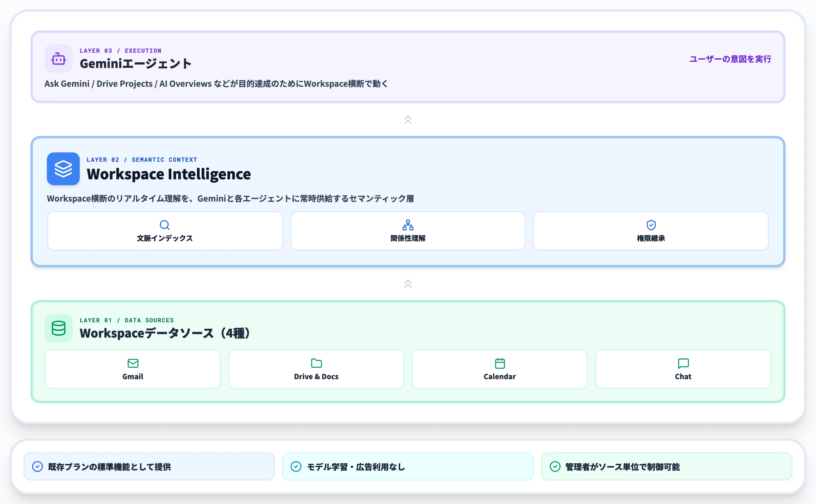The image size is (816, 504).
Task: Select the LAYER 03 / EXECUTION label
Action: (x=120, y=50)
